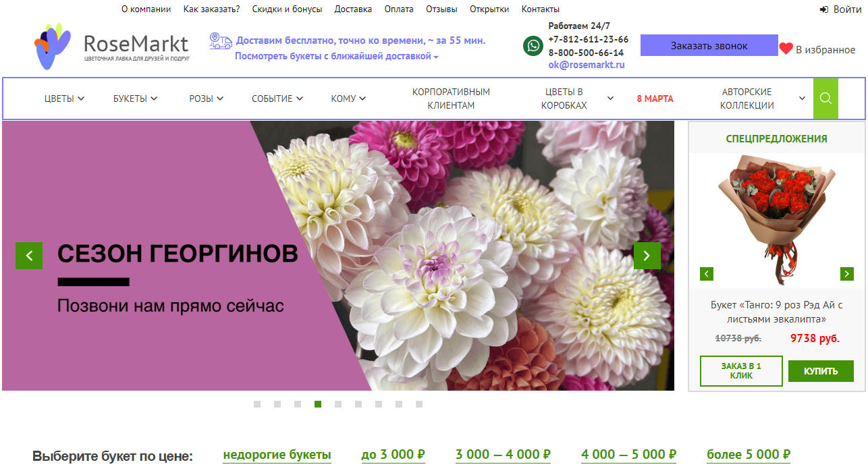The width and height of the screenshot is (868, 475).
Task: Expand the Букеты dropdown menu
Action: (135, 99)
